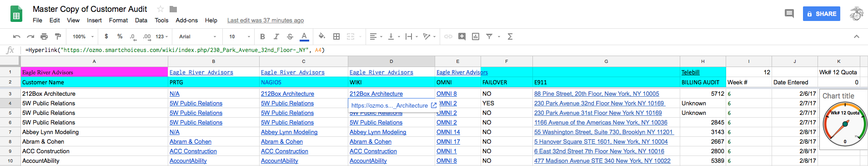Insert a comment with plus-bubble icon

click(462, 36)
